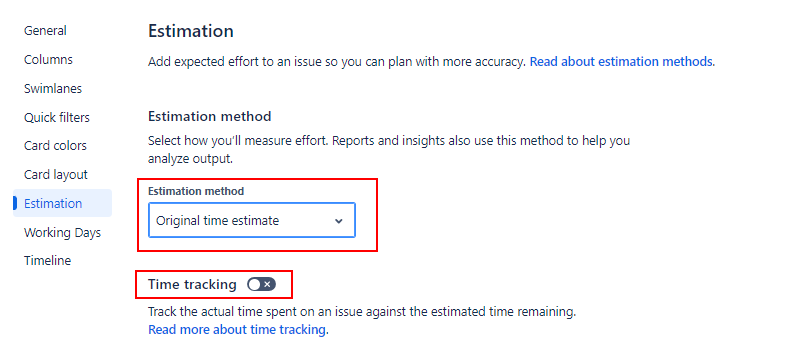Click the chevron arrow in Estimation method dropdown
The height and width of the screenshot is (364, 791).
339,221
